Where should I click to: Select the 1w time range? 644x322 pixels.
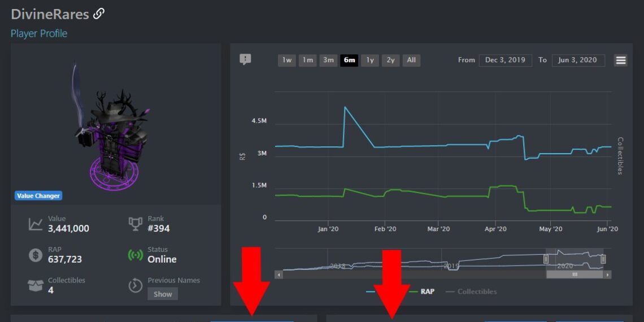pyautogui.click(x=287, y=60)
